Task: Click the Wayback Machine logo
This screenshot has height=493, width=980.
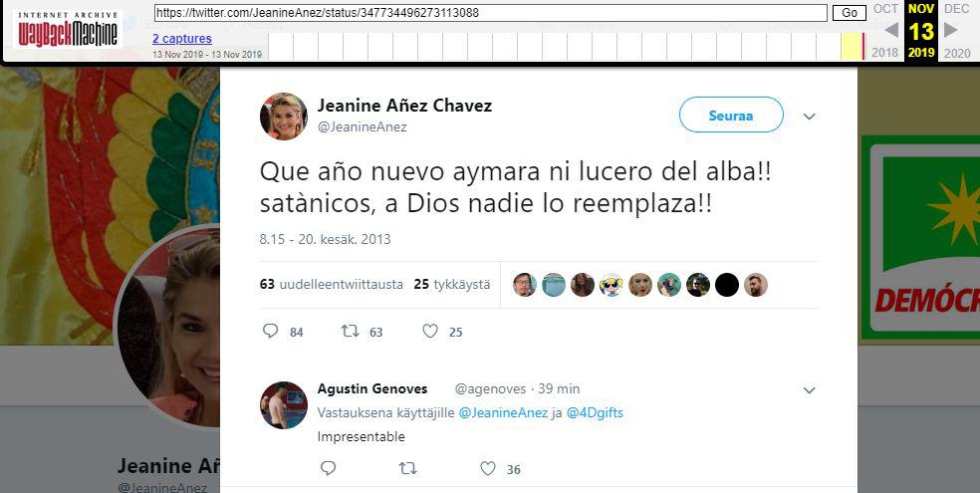Action: point(67,29)
